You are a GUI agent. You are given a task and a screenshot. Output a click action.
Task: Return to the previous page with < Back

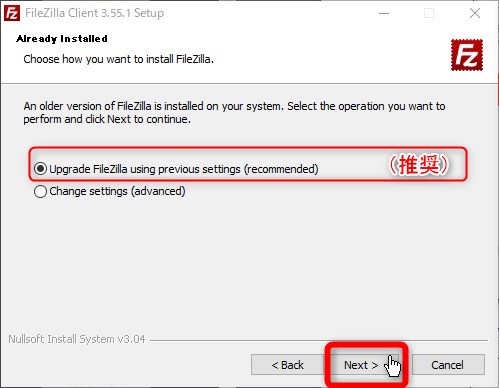coord(287,365)
